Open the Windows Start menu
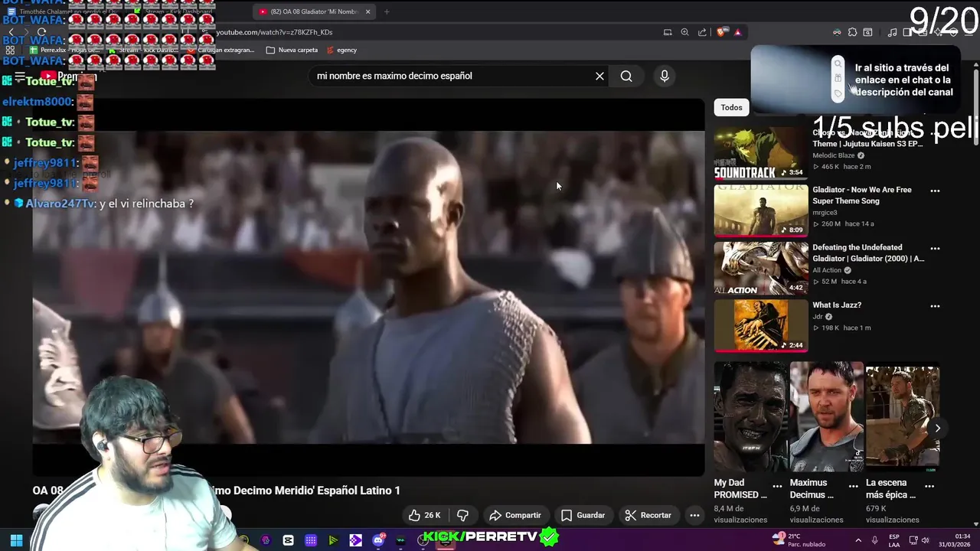The width and height of the screenshot is (980, 551). [16, 540]
